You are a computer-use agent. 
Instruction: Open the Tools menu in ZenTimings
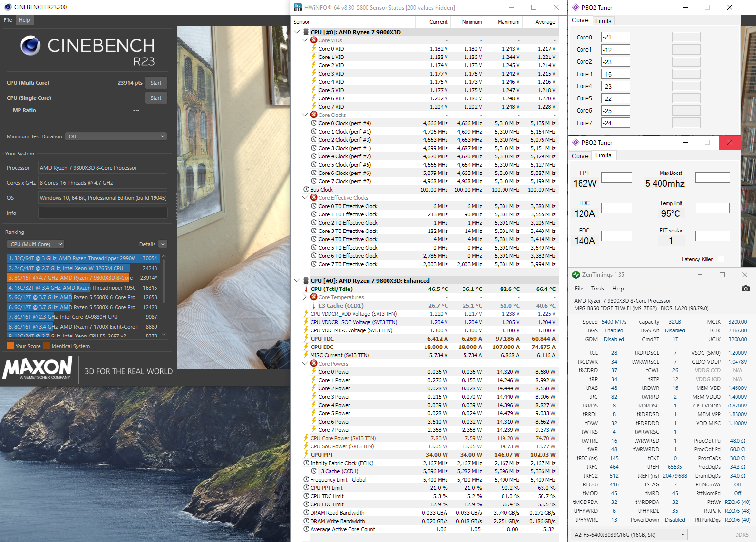(x=598, y=289)
